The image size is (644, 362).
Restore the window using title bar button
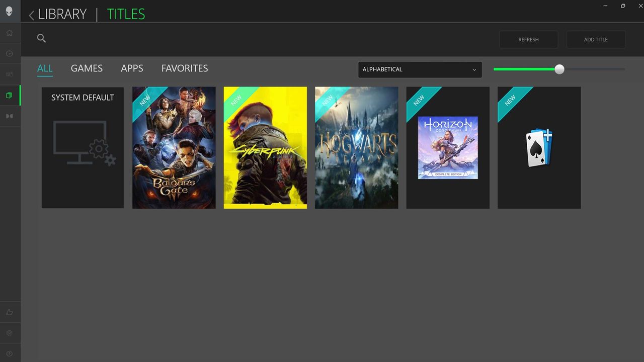click(623, 6)
